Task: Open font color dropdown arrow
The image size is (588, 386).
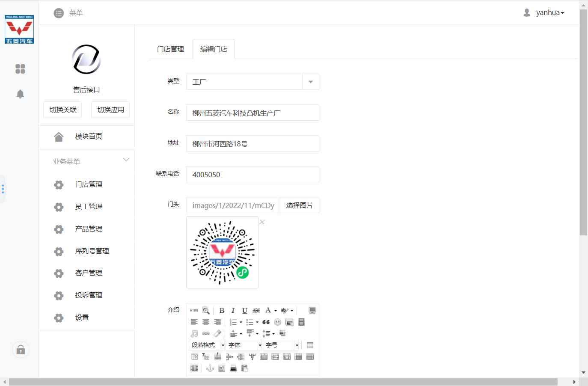Action: tap(276, 311)
